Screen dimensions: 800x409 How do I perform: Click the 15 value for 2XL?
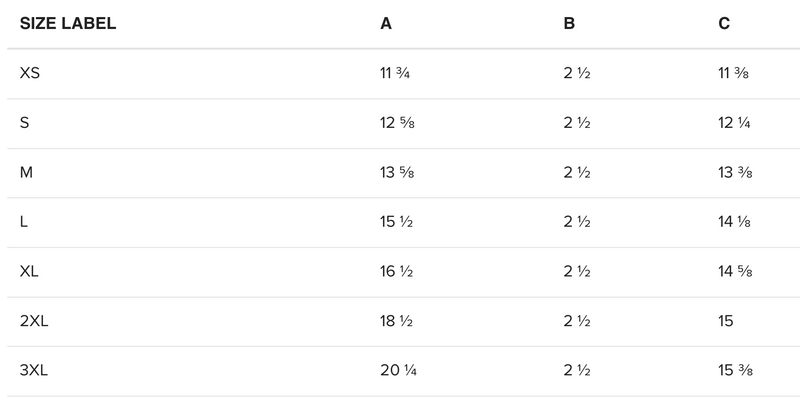[726, 321]
